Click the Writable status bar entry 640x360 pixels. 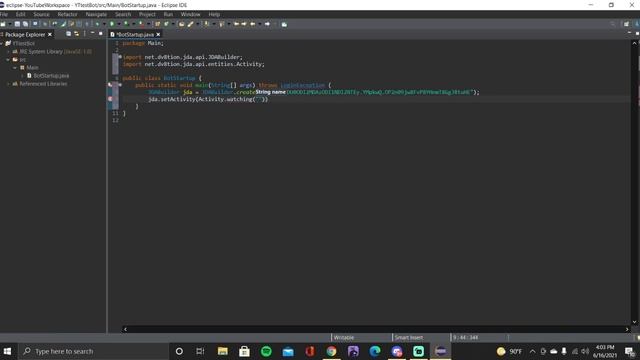[344, 338]
